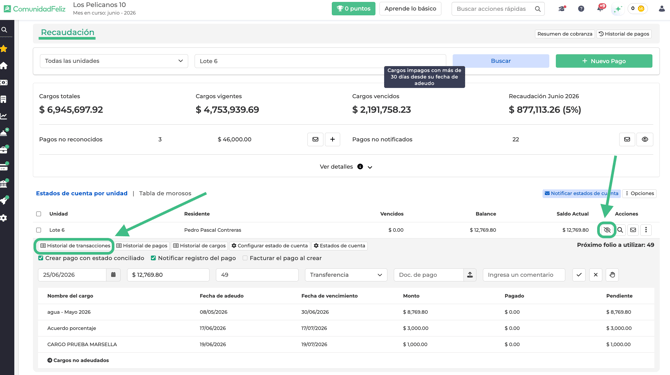Viewport: 670px width, 375px height.
Task: Open Estados de cuenta tab
Action: 339,246
